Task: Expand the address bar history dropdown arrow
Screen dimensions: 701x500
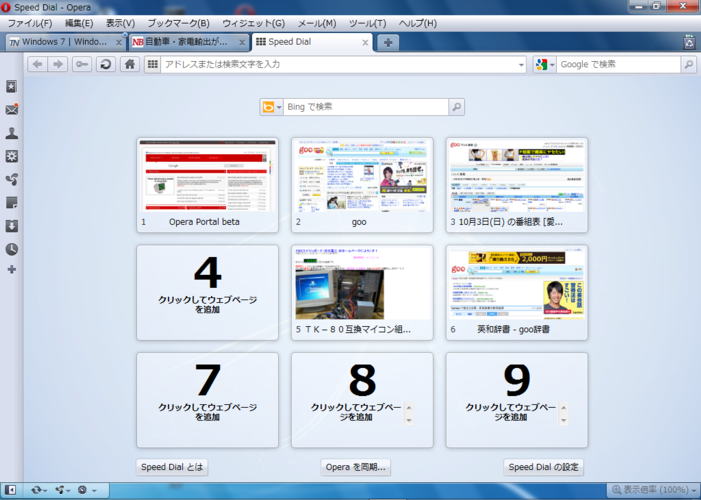Action: click(x=521, y=65)
